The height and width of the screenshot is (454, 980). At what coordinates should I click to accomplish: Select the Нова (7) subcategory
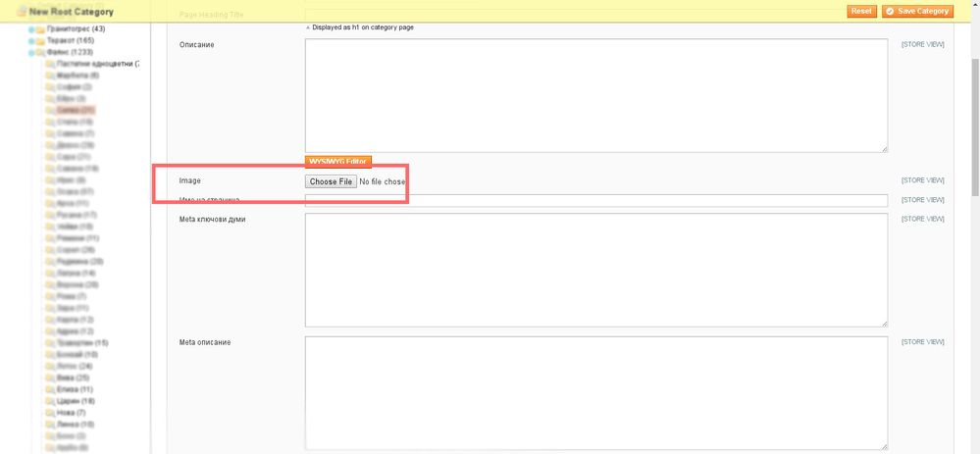72,413
